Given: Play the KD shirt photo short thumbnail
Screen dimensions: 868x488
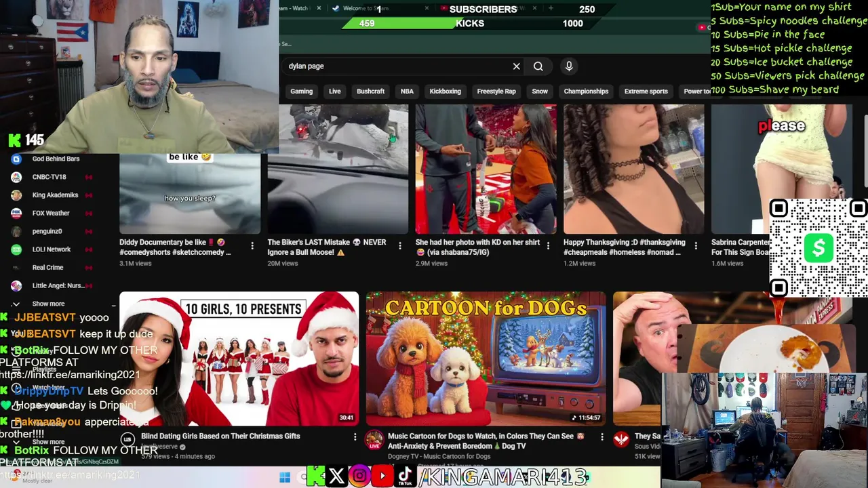Looking at the screenshot, I should tap(486, 169).
